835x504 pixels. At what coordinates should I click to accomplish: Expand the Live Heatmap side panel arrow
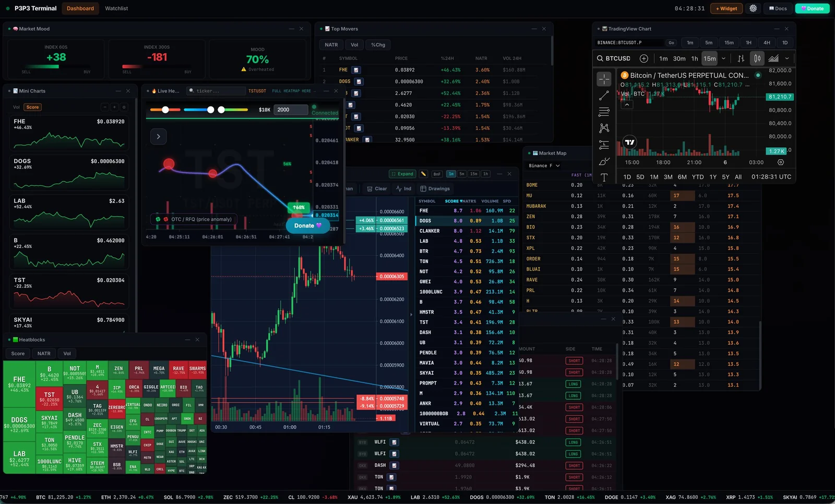click(x=159, y=137)
